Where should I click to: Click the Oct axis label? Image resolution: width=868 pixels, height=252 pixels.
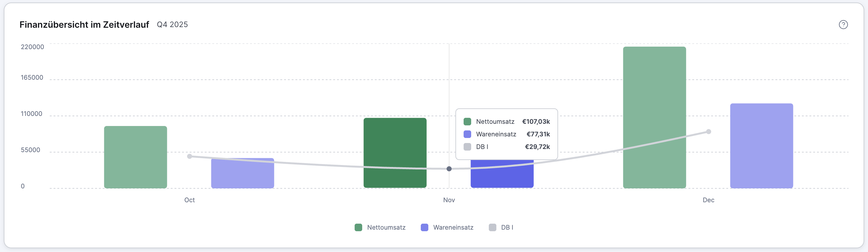(189, 200)
